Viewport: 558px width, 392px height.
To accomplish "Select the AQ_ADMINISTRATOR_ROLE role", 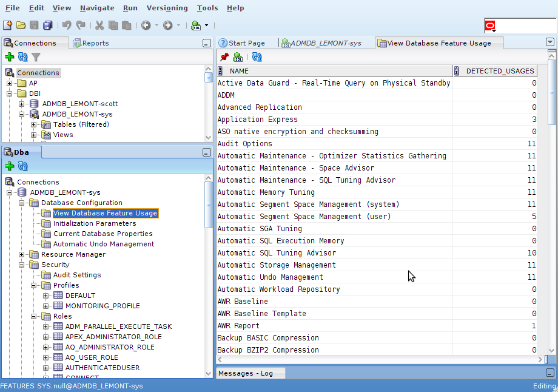I will [110, 347].
